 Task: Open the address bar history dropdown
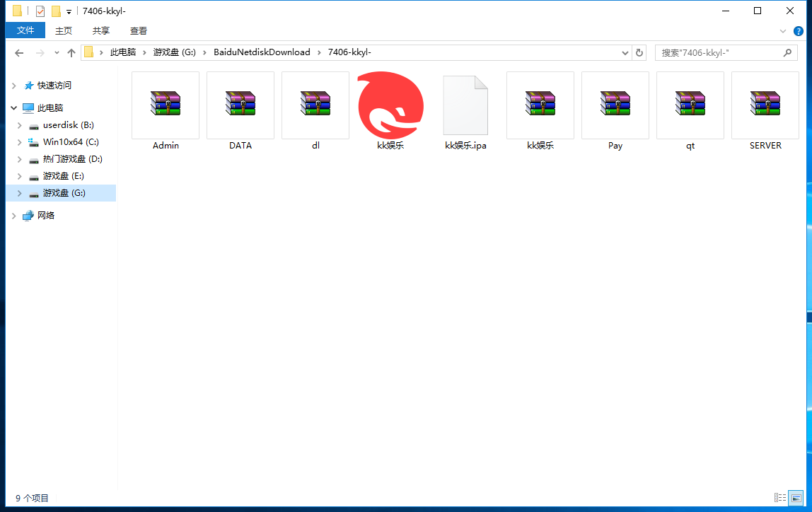(x=625, y=52)
